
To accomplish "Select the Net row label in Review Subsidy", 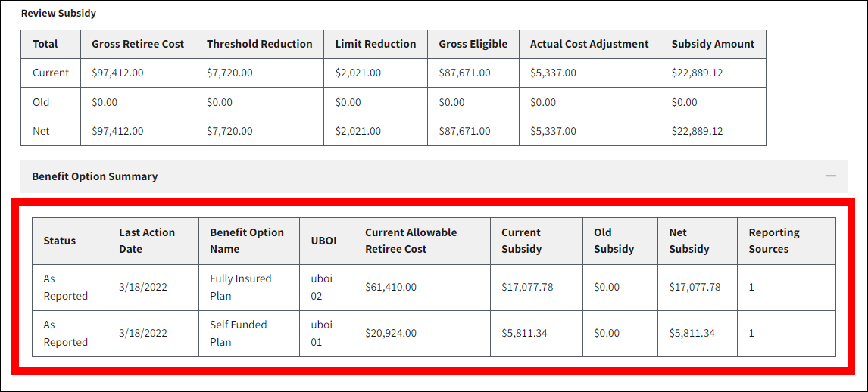I will (x=41, y=131).
